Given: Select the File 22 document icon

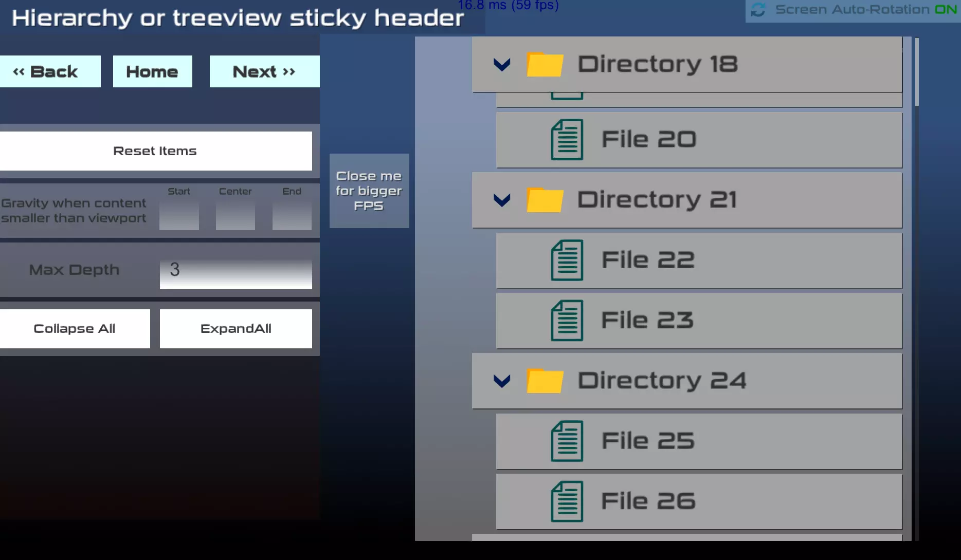Looking at the screenshot, I should pyautogui.click(x=566, y=259).
